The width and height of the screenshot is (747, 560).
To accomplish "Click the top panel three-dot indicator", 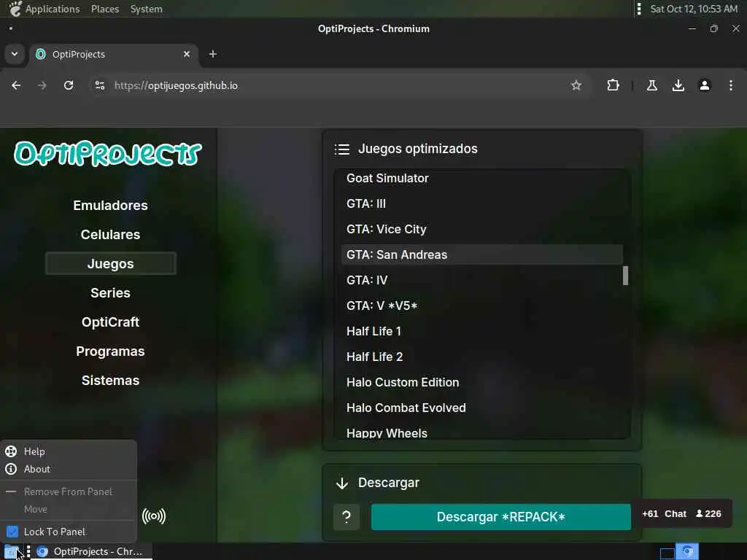I will (x=639, y=9).
